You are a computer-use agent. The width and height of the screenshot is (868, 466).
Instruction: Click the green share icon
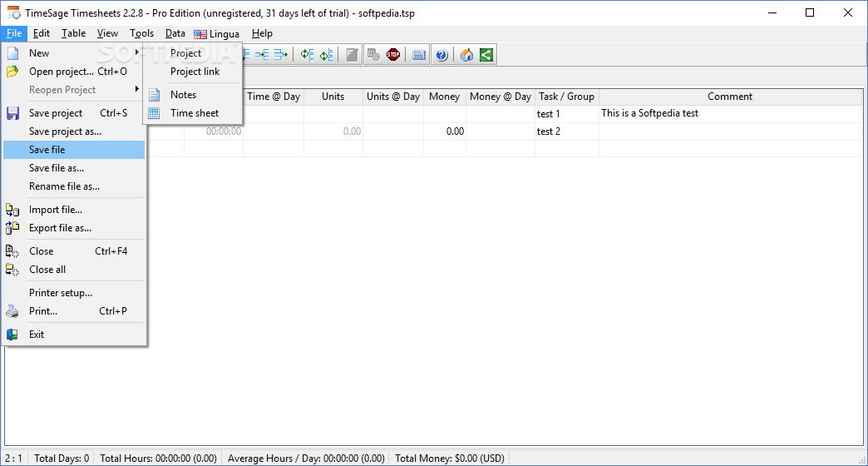486,54
